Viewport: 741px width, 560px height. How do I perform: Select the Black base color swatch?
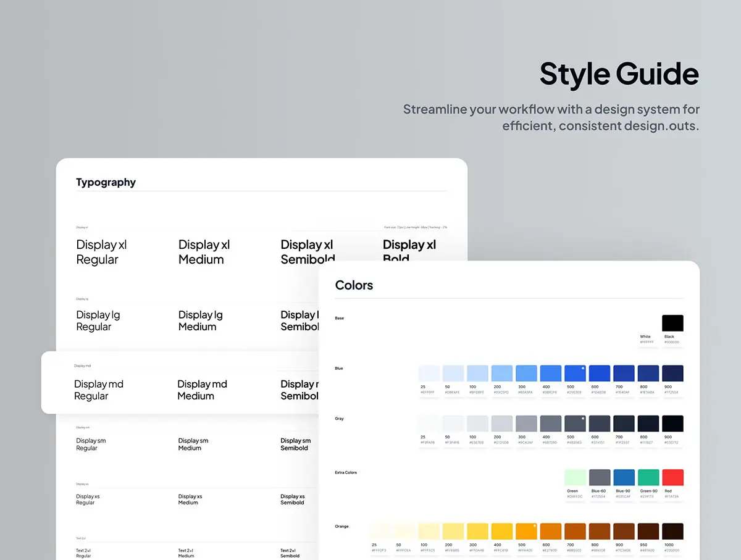pyautogui.click(x=672, y=324)
